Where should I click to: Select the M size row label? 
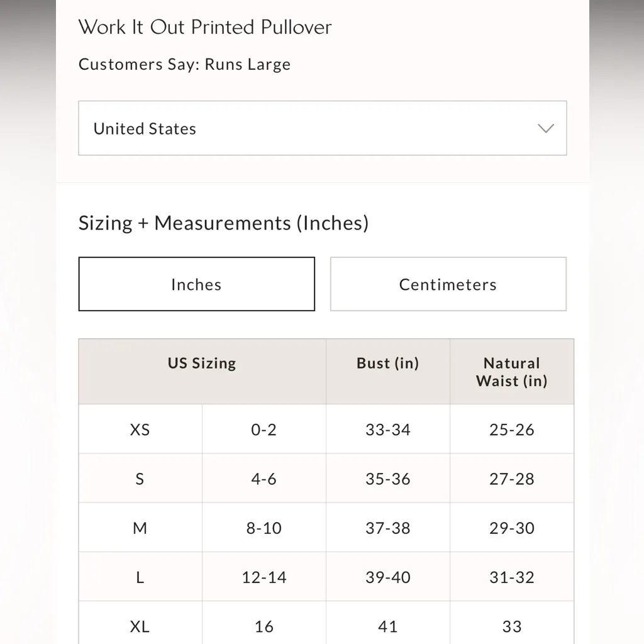pyautogui.click(x=140, y=528)
